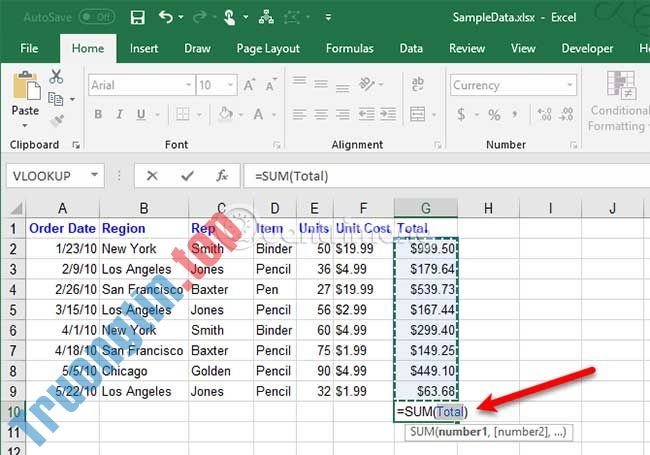Toggle Top Align vertical alignment
The height and width of the screenshot is (455, 650).
[x=299, y=82]
